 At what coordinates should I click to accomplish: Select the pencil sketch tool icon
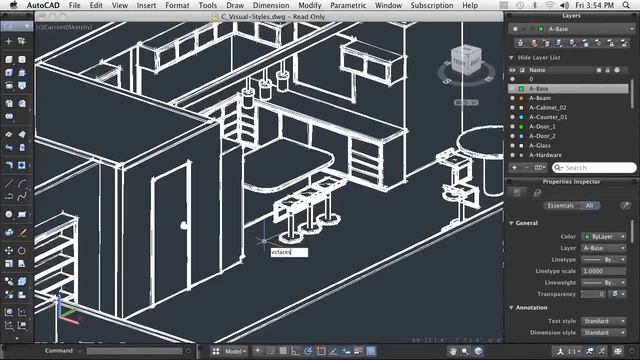coord(22,233)
